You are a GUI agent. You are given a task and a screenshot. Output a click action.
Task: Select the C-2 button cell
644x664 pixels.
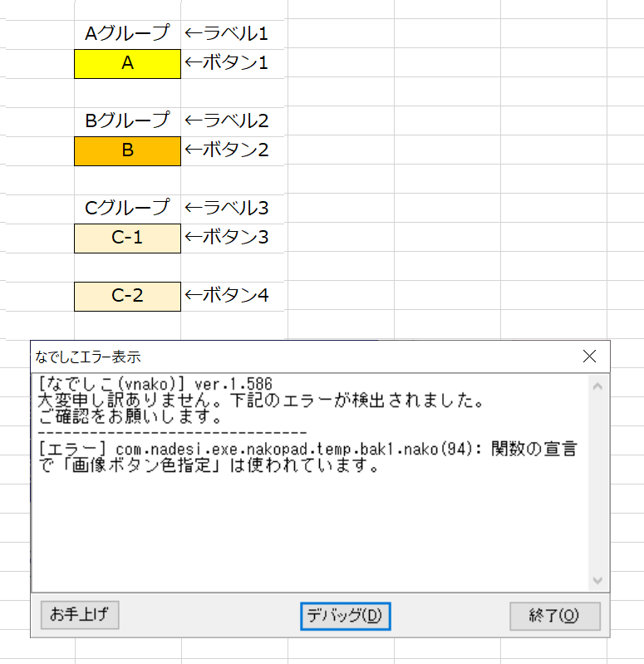tap(127, 296)
